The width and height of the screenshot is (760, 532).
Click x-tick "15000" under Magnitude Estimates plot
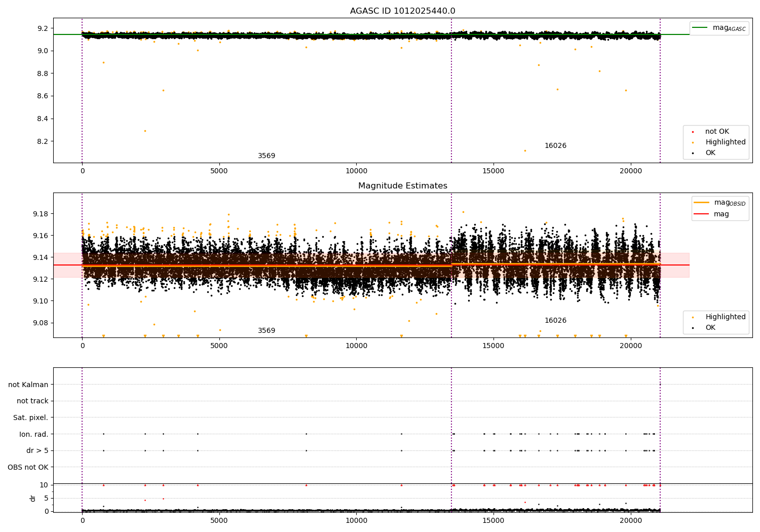(493, 346)
